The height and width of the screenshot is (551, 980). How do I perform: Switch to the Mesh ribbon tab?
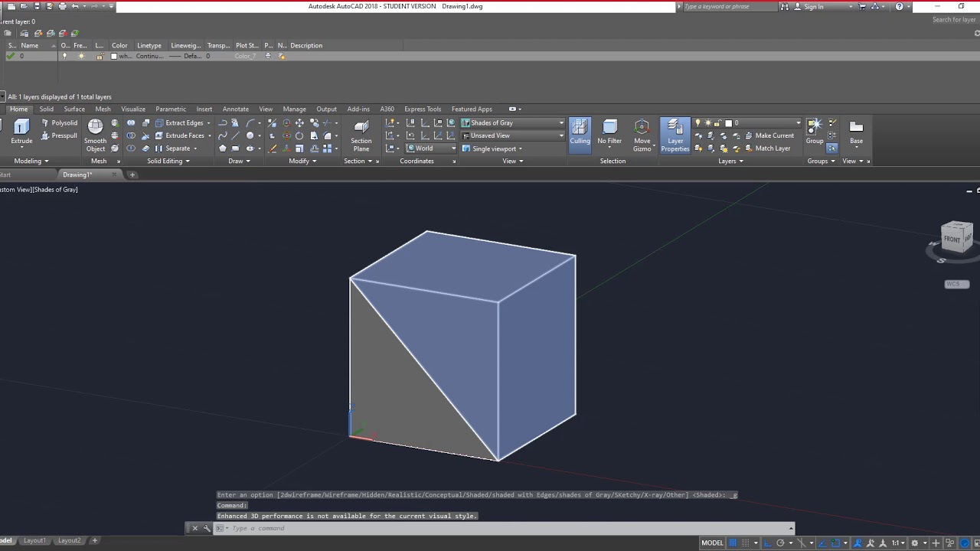[x=103, y=109]
